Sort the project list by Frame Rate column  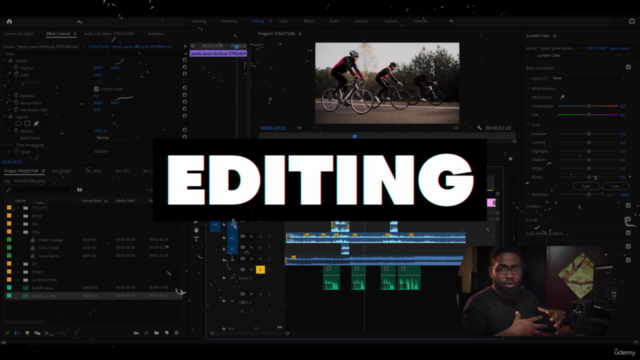point(92,200)
